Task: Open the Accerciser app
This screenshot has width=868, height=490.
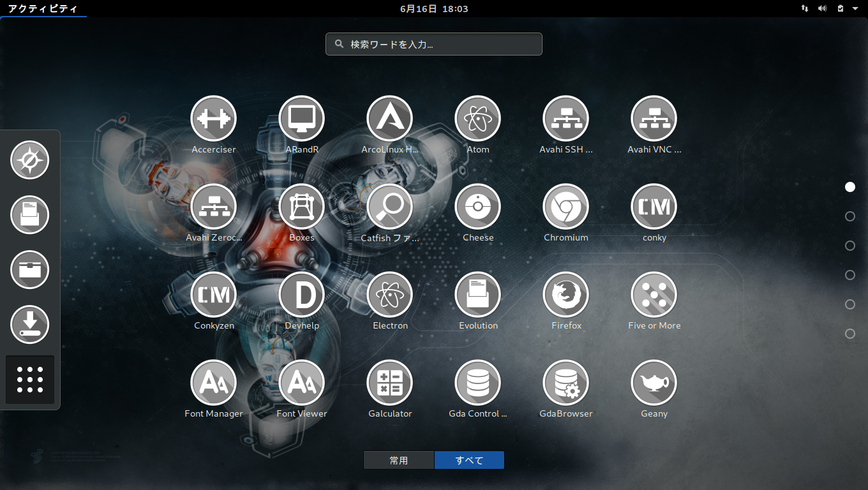Action: (214, 119)
